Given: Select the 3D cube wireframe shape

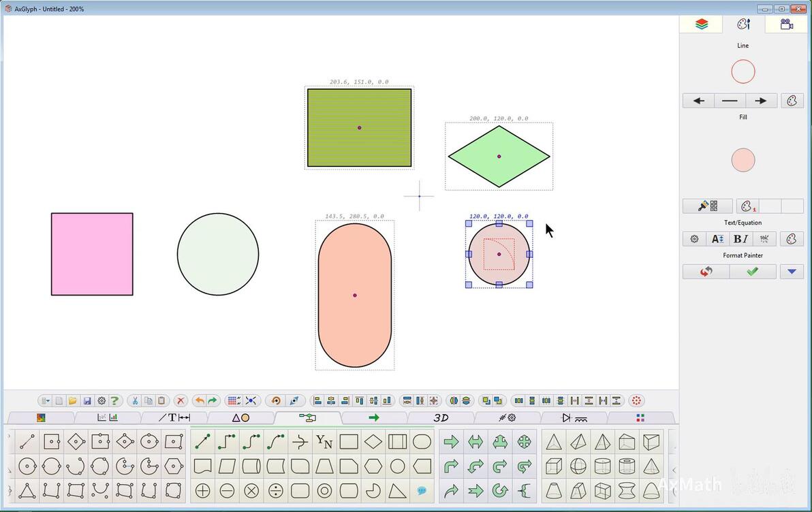Looking at the screenshot, I should coord(554,466).
